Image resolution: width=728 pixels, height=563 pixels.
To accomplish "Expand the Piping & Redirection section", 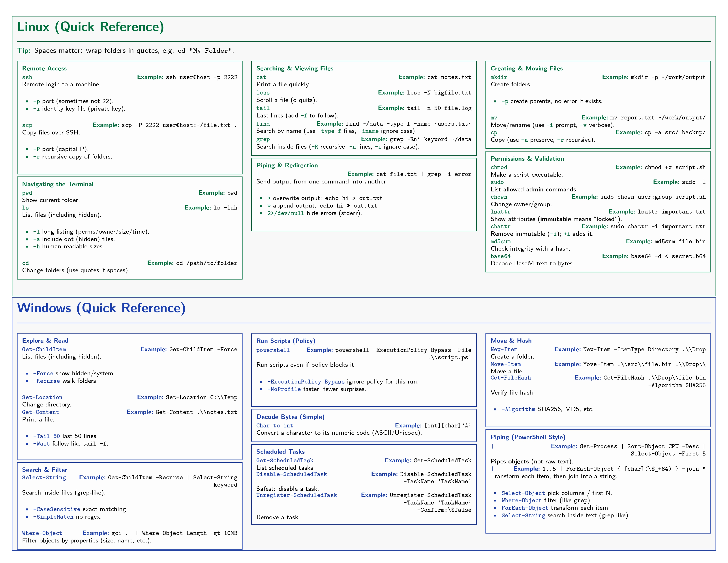I will 287,165.
